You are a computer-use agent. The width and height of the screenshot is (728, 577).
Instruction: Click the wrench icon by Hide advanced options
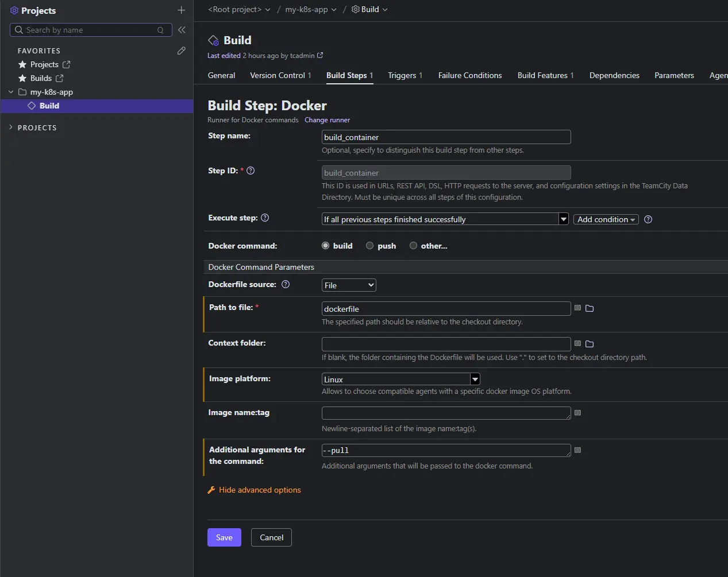pos(211,490)
